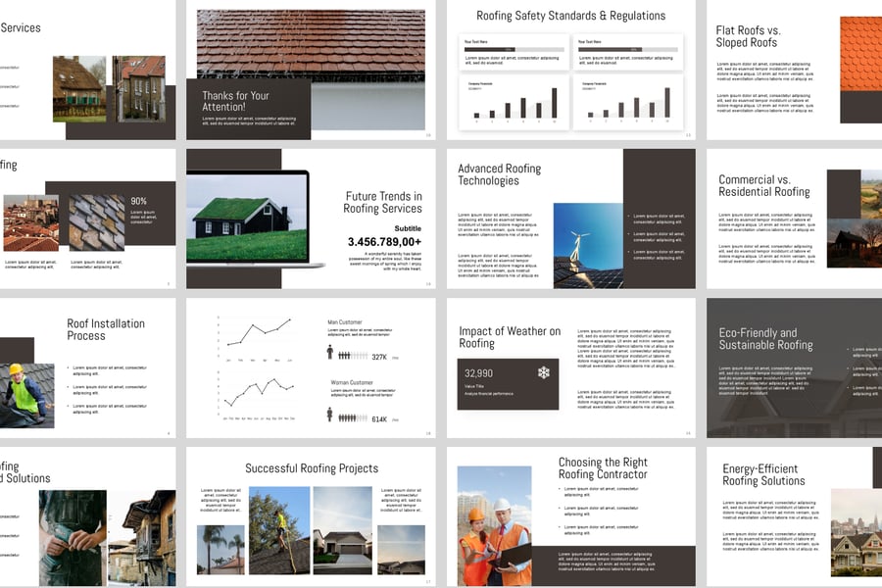Open the Eco-Friendly and Sustainable Roofing slide
The width and height of the screenshot is (882, 588).
[794, 367]
